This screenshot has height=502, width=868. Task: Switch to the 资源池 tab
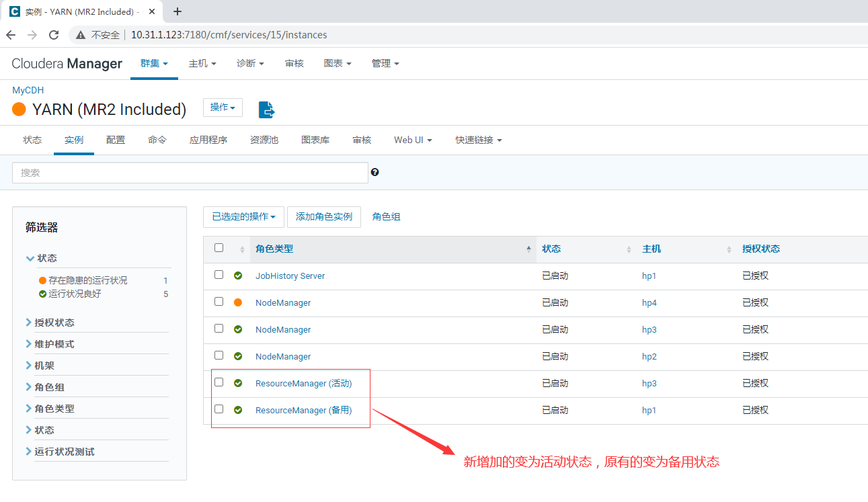pyautogui.click(x=264, y=140)
